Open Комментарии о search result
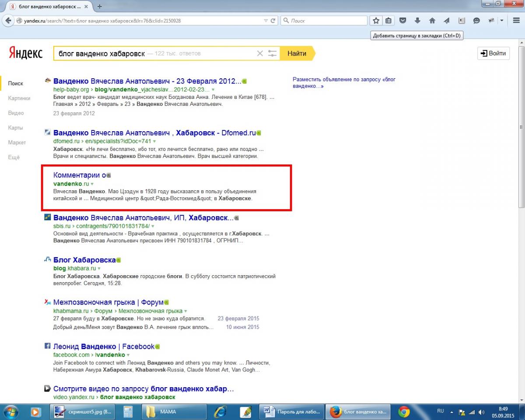Viewport: 525px width, 420px height. click(80, 175)
